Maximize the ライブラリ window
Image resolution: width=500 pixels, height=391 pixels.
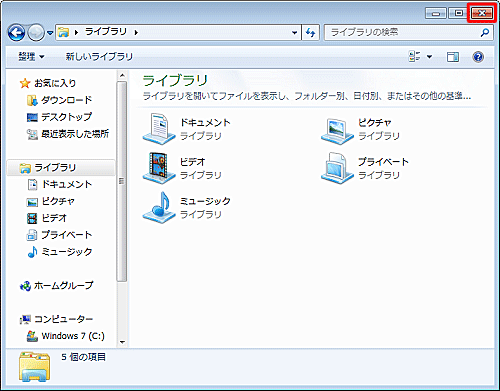[x=458, y=13]
